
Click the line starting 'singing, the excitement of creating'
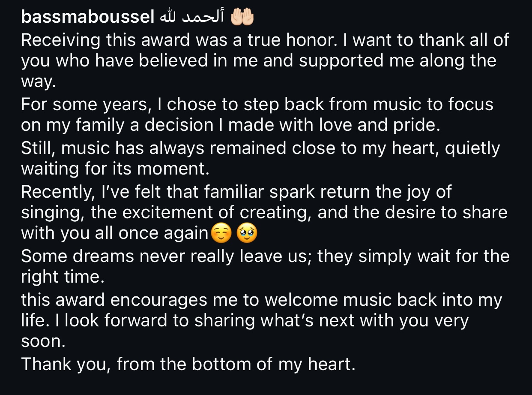click(x=264, y=212)
